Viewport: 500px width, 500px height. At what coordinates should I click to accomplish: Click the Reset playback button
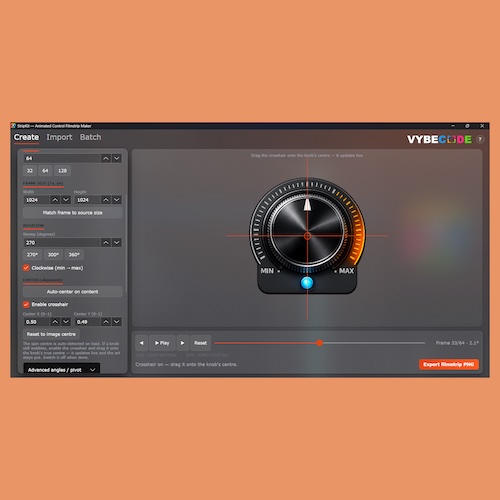(x=200, y=343)
